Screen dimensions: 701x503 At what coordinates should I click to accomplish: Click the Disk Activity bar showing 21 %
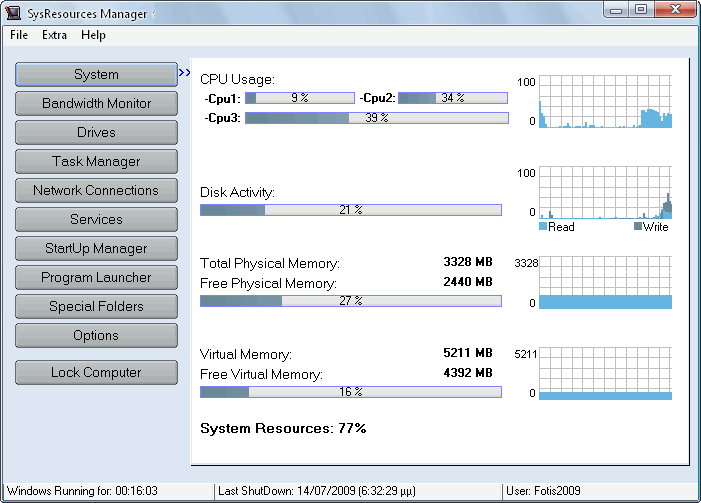pyautogui.click(x=351, y=210)
